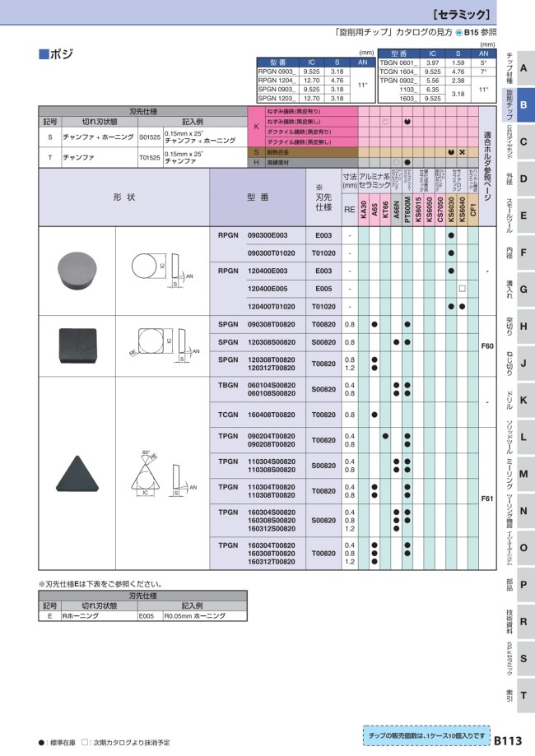Open section tab T (索引) at bottom

pos(523,696)
